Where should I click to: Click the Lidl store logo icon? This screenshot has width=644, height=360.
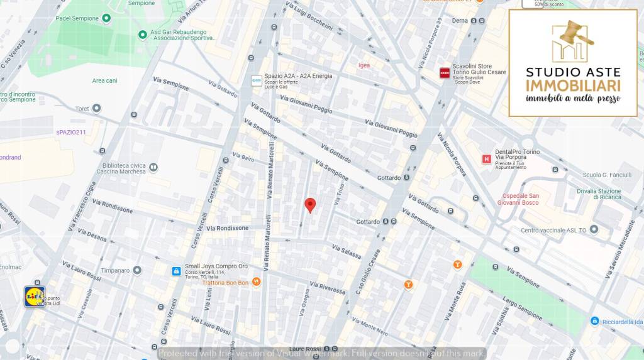pos(35,297)
